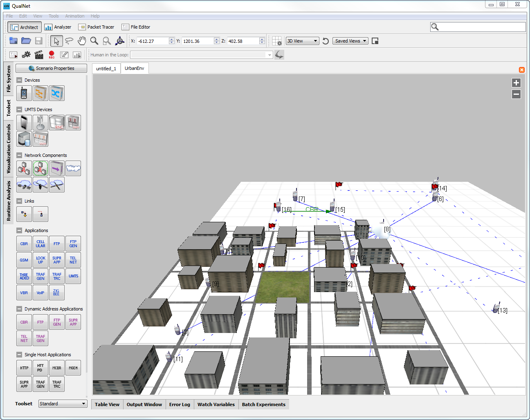The height and width of the screenshot is (420, 530).
Task: Select the 3D rotate tool
Action: (120, 41)
